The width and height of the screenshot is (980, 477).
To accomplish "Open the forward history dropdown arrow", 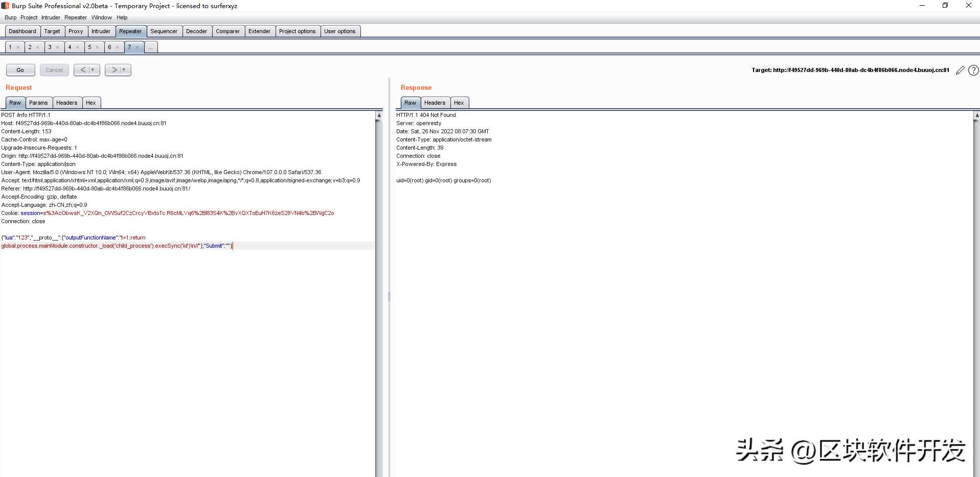I will pyautogui.click(x=124, y=70).
